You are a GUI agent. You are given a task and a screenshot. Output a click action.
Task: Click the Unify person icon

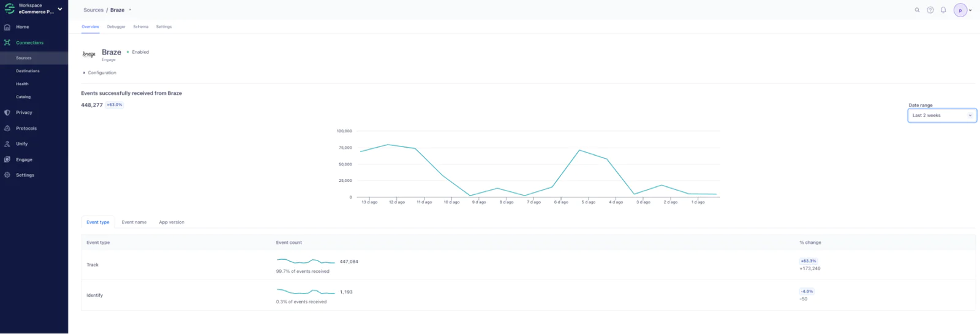click(7, 144)
